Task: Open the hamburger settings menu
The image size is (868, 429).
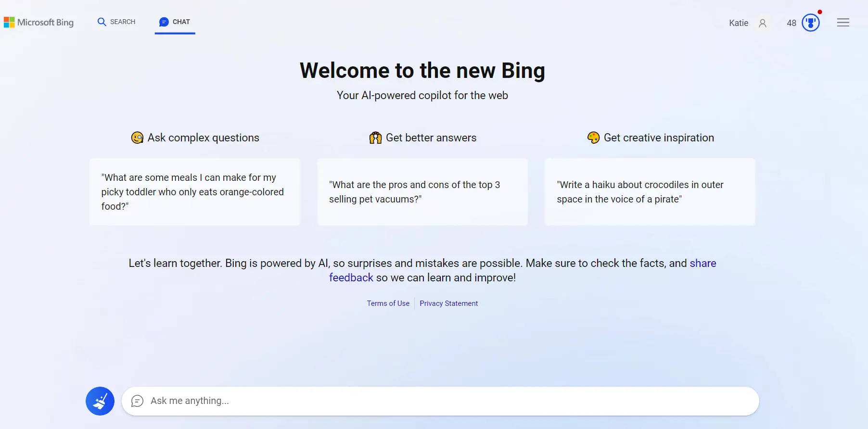Action: tap(843, 23)
